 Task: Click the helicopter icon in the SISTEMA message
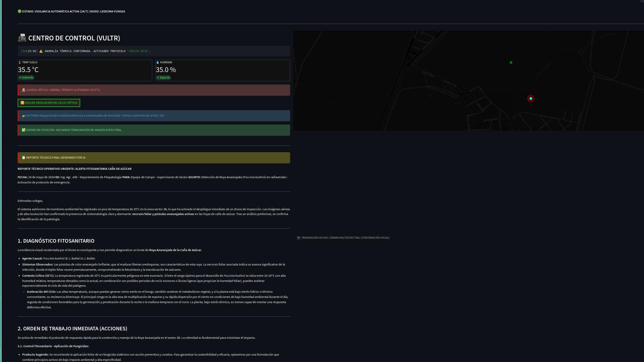24,116
